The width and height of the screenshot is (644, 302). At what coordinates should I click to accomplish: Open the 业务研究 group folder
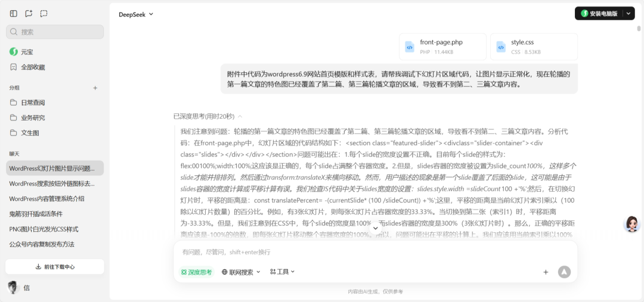(x=33, y=118)
